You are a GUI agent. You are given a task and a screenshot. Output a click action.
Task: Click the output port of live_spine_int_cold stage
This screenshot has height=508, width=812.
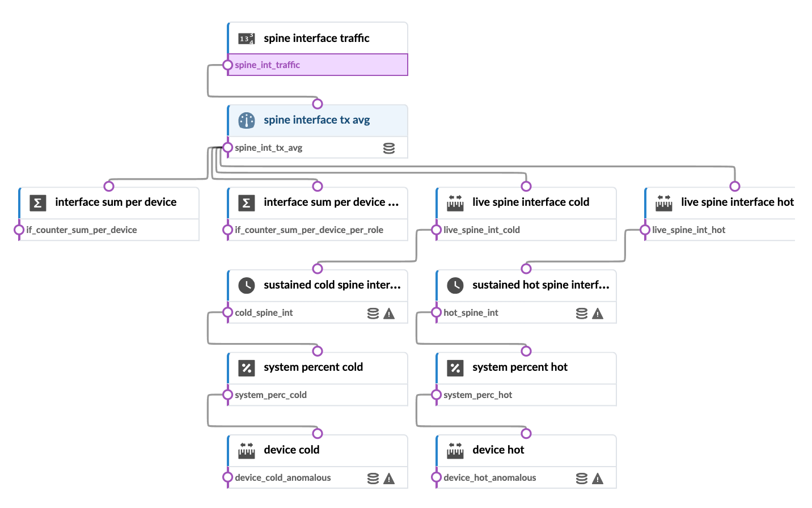437,230
